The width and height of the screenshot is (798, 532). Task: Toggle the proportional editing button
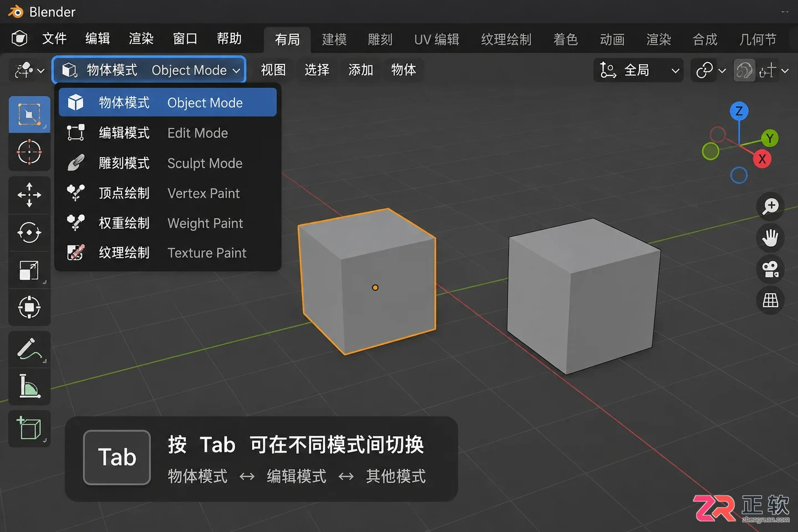click(x=744, y=70)
